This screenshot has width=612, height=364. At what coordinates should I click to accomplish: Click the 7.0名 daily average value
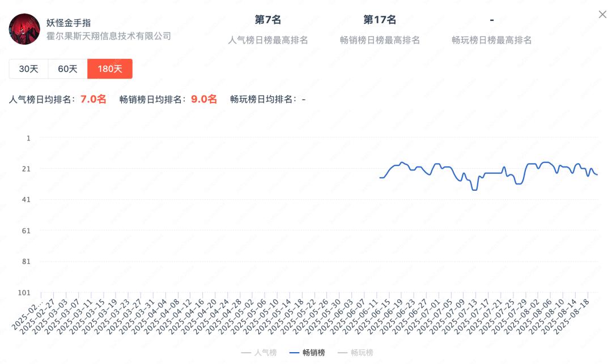click(93, 99)
